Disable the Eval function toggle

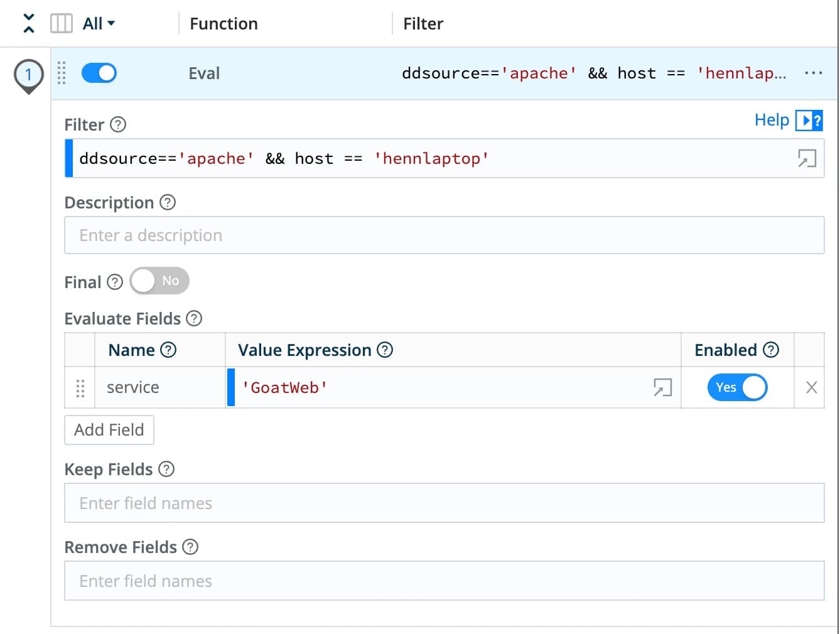click(99, 73)
